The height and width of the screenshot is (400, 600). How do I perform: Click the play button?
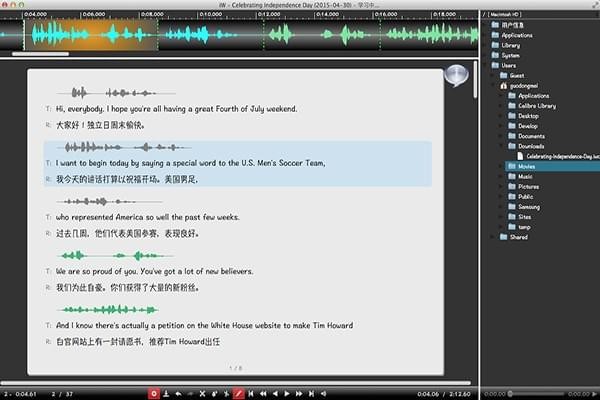[x=287, y=393]
